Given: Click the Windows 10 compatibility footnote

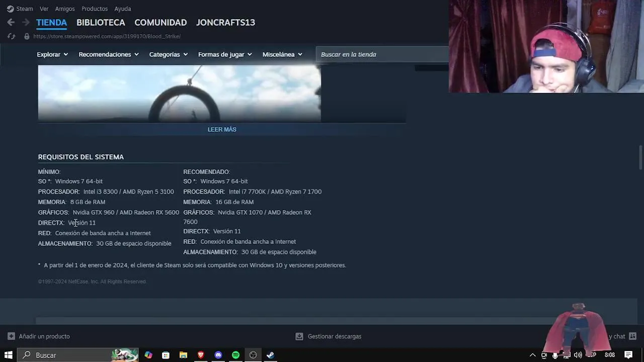Looking at the screenshot, I should (192, 265).
